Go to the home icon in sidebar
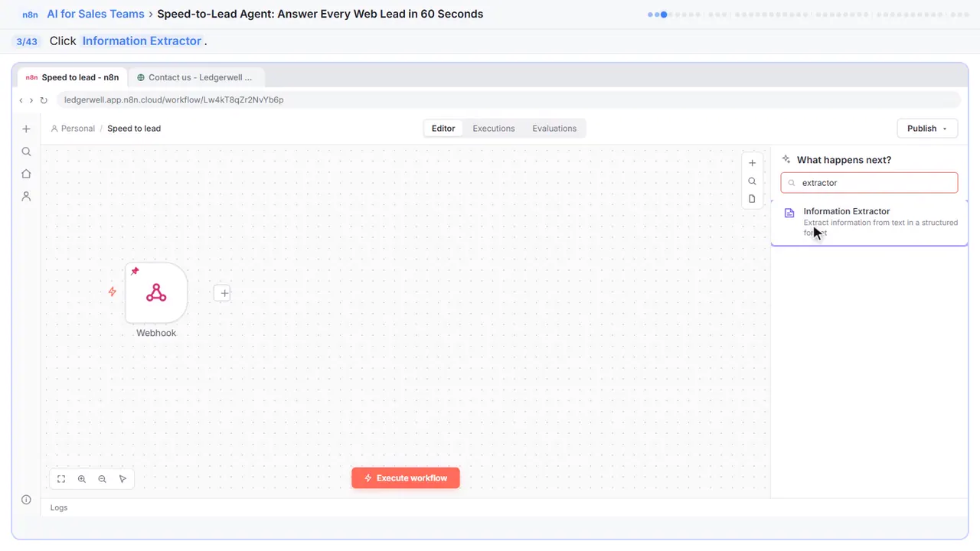980x551 pixels. (26, 174)
